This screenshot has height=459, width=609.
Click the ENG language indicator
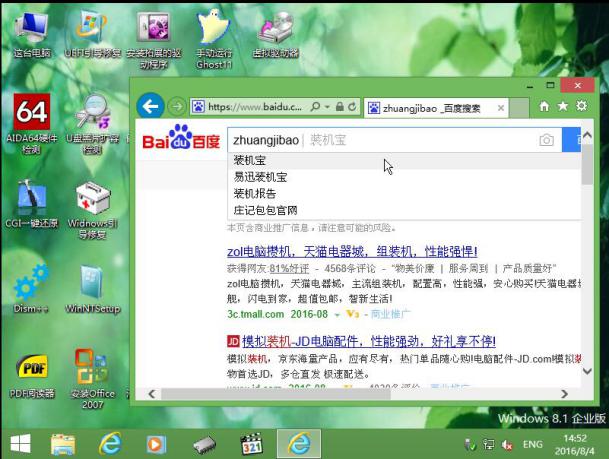(x=532, y=444)
